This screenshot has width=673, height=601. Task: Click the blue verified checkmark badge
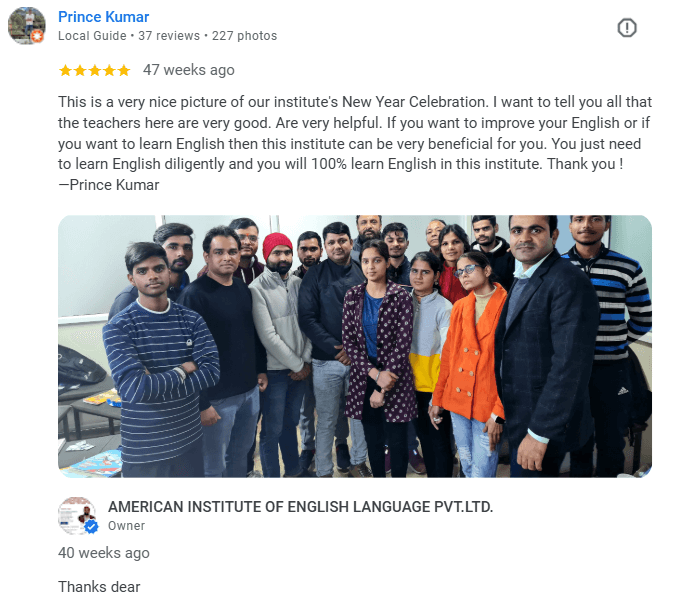tap(91, 527)
